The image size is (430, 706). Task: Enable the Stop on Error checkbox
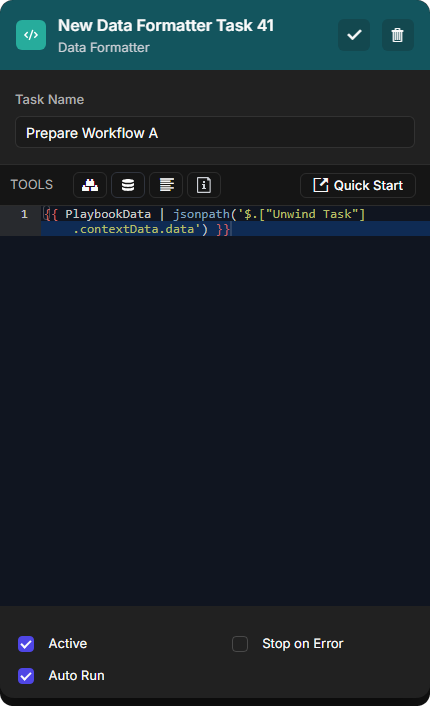coord(240,644)
